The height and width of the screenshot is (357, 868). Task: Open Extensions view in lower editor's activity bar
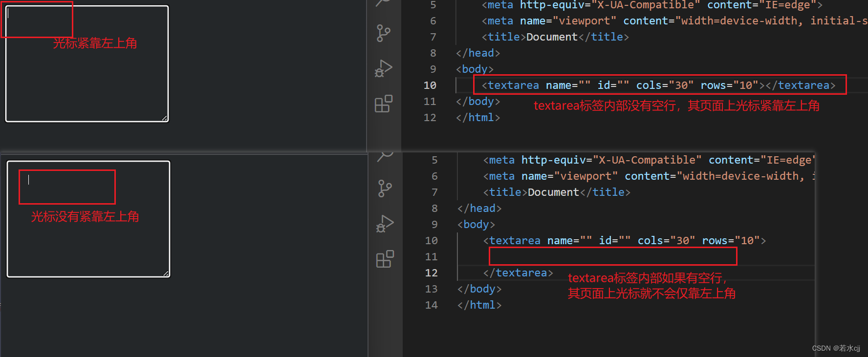pos(385,259)
